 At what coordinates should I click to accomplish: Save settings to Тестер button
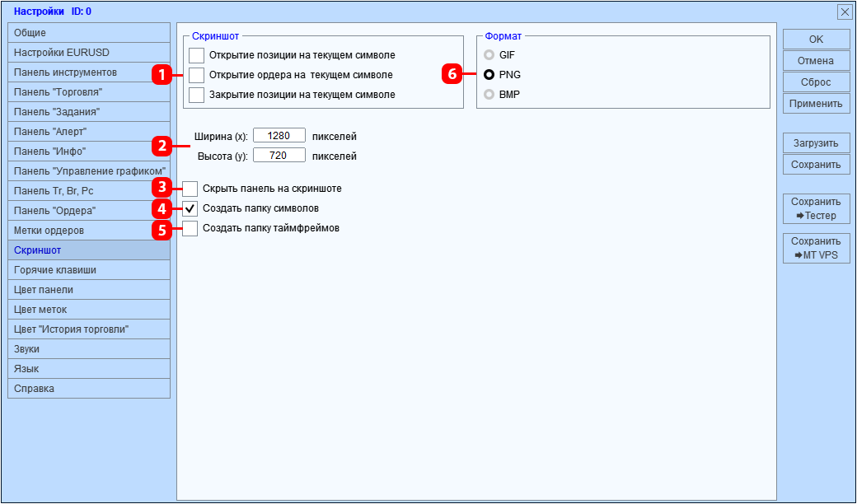816,208
